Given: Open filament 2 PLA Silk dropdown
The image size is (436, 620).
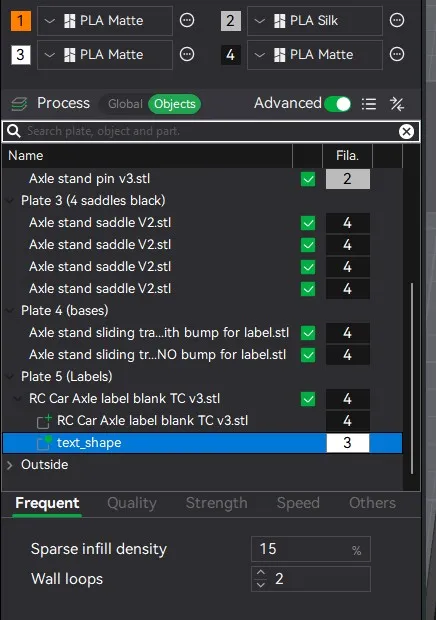Looking at the screenshot, I should pos(315,21).
